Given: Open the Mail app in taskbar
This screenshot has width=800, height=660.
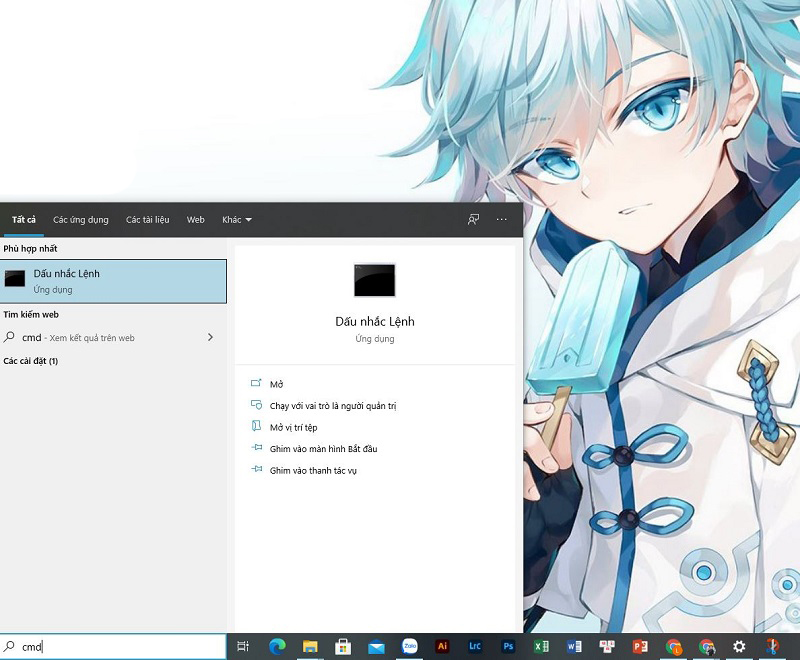Looking at the screenshot, I should click(376, 647).
